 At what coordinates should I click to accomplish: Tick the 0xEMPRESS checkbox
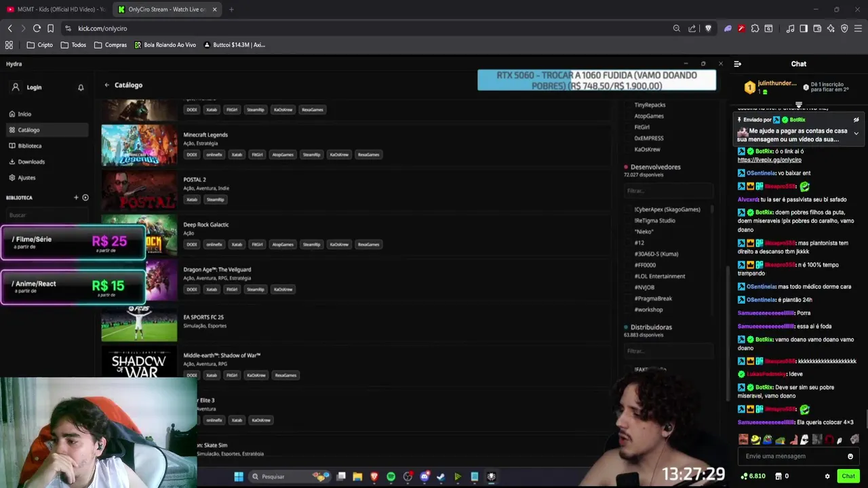click(x=628, y=138)
